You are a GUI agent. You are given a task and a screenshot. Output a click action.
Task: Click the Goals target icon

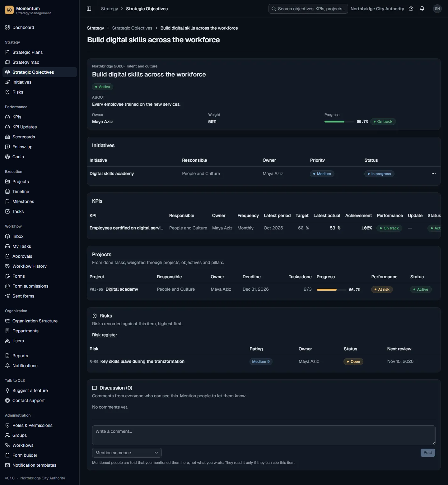click(7, 157)
